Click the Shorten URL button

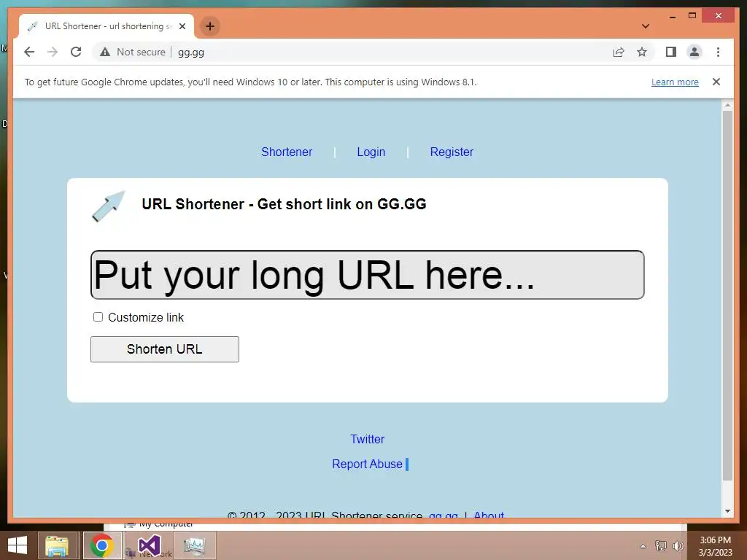[165, 349]
